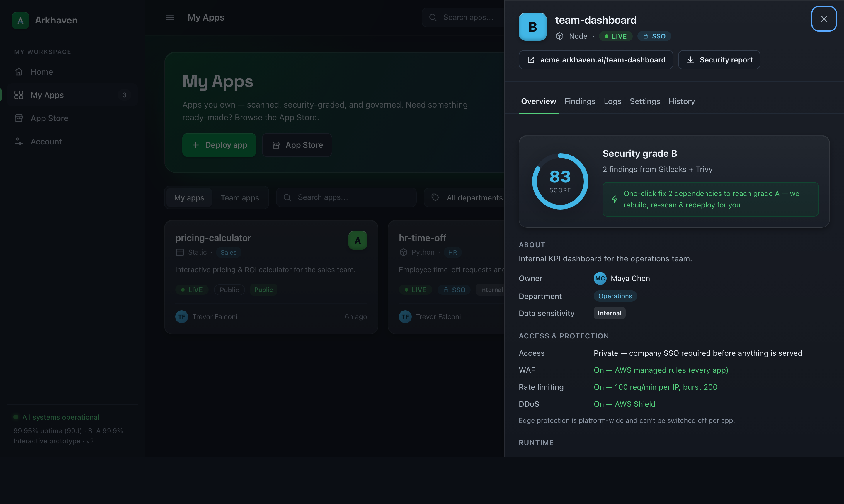This screenshot has height=504, width=844.
Task: Open App Store sidebar item
Action: click(72, 118)
